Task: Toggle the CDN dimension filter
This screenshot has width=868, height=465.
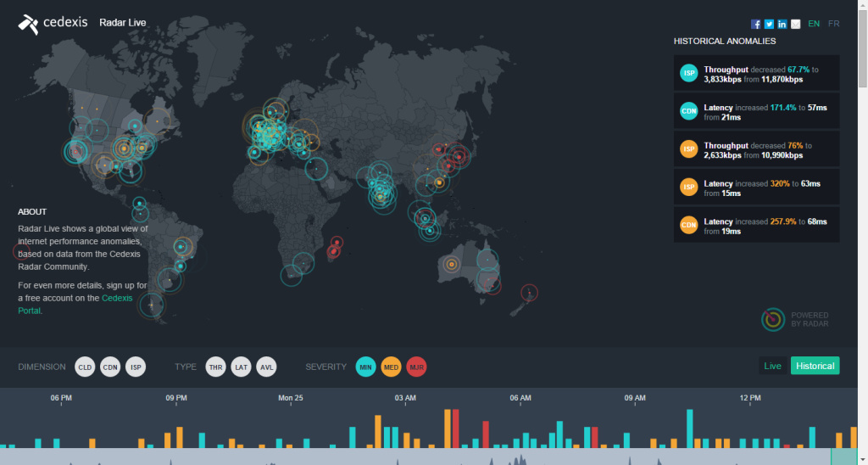Action: [110, 367]
